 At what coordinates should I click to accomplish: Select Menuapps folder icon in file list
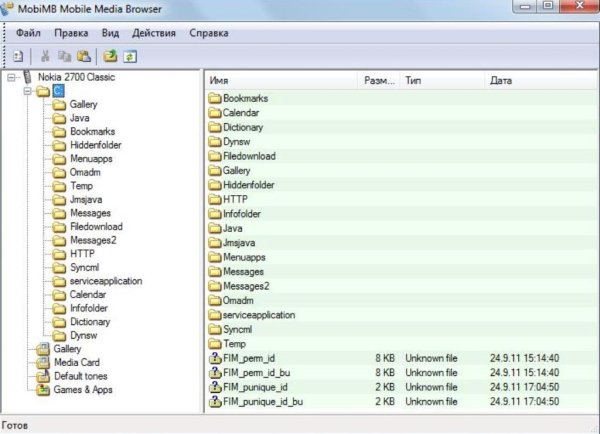coord(215,257)
